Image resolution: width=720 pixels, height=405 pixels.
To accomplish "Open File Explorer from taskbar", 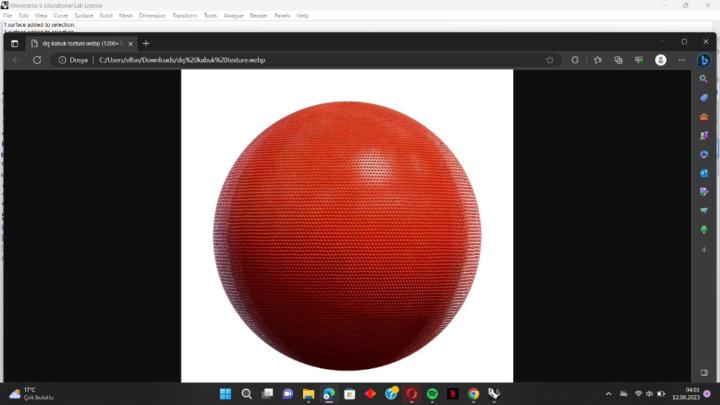I will [309, 394].
